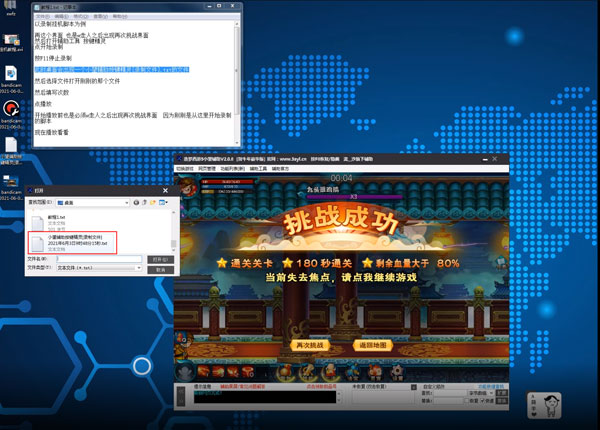Viewport: 600px width, 430px height.
Task: Open the video file desktop icon at top
Action: [x=11, y=42]
